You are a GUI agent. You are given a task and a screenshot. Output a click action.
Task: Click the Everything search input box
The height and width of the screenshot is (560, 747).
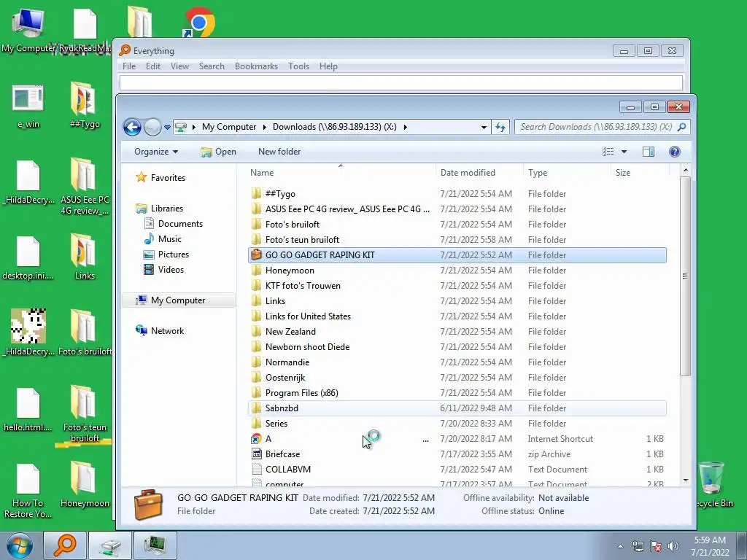click(x=401, y=82)
